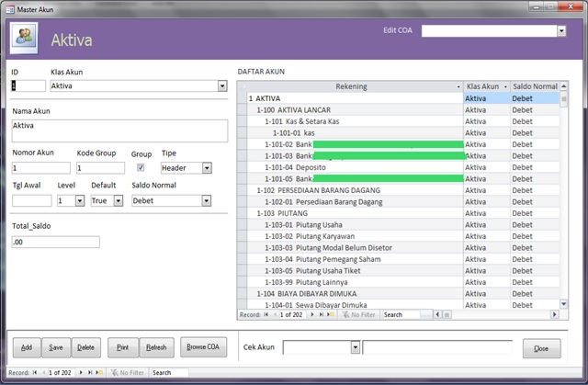Open Klas Akun column header filter arrow
The image size is (588, 385).
point(503,86)
